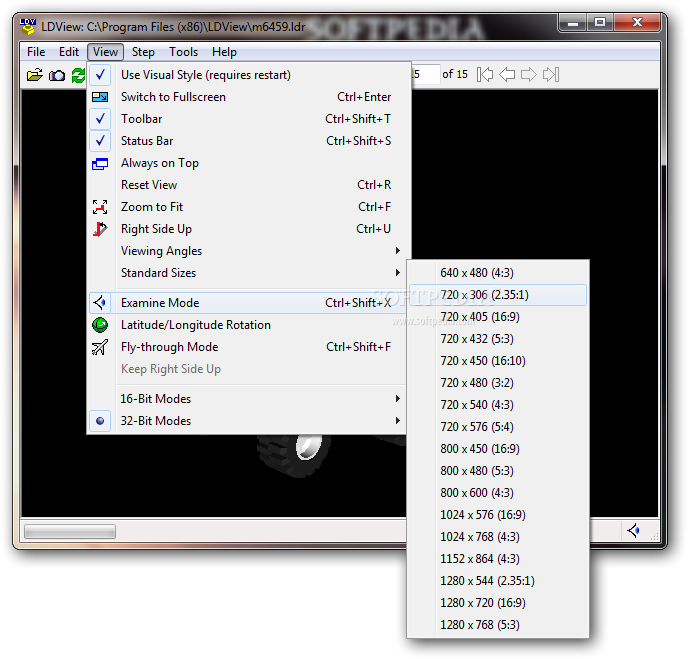Select 1152 x 864 (4:3) size
This screenshot has width=688, height=659.
click(x=498, y=559)
